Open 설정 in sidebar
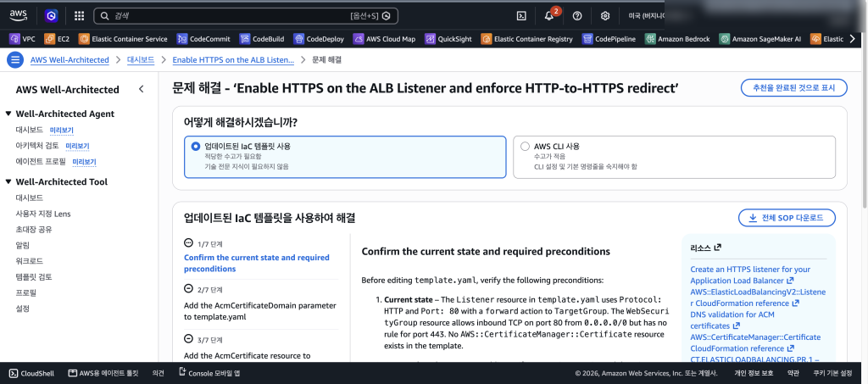This screenshot has height=384, width=868. point(23,309)
